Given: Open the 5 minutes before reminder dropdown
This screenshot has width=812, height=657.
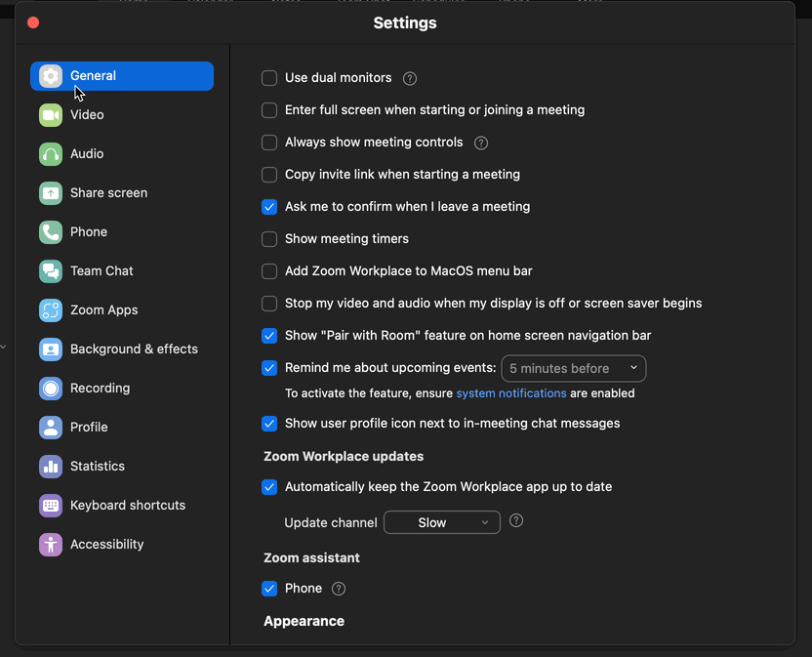Looking at the screenshot, I should pos(573,368).
